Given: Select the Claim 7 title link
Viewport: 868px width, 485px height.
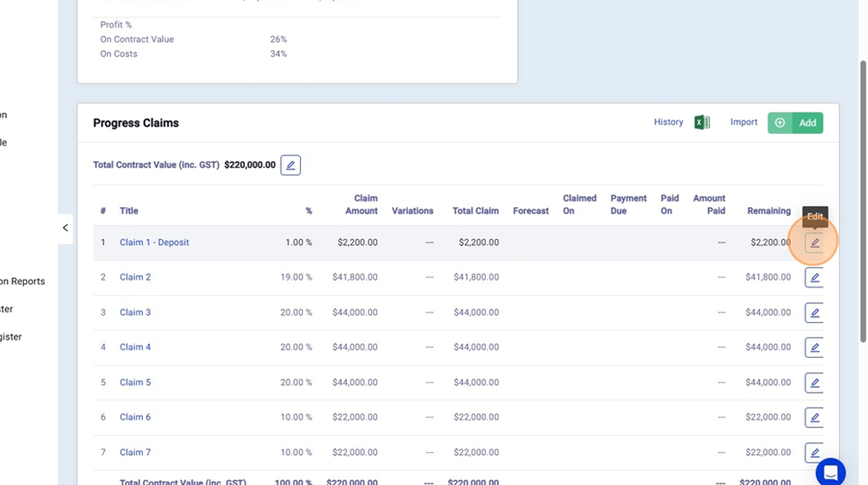Looking at the screenshot, I should [x=135, y=452].
